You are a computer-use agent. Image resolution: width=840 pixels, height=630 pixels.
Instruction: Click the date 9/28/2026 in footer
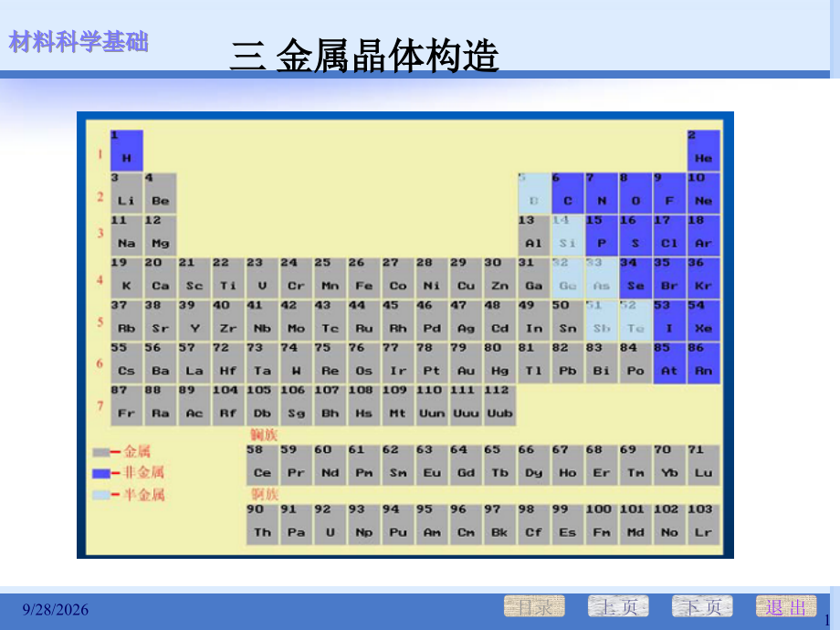pos(55,610)
